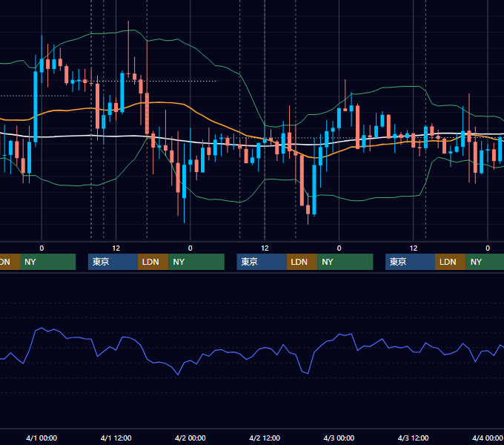Click the 東京 session block on 4/2
The width and height of the screenshot is (504, 445).
pyautogui.click(x=262, y=262)
